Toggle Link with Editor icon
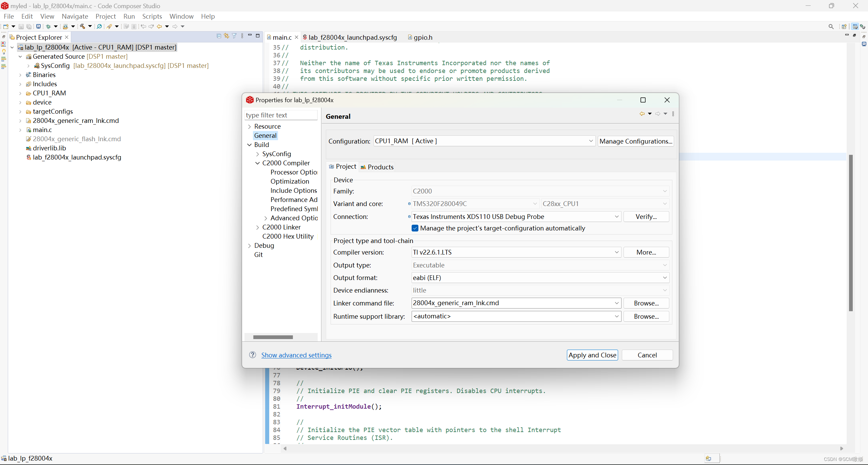Viewport: 868px width, 465px height. click(226, 36)
